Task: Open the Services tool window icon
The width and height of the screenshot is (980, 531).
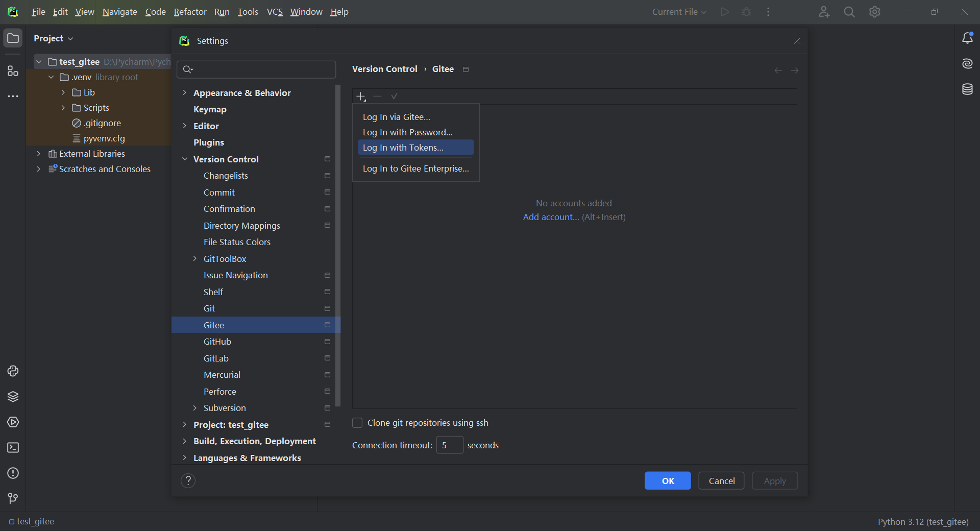Action: (x=13, y=422)
